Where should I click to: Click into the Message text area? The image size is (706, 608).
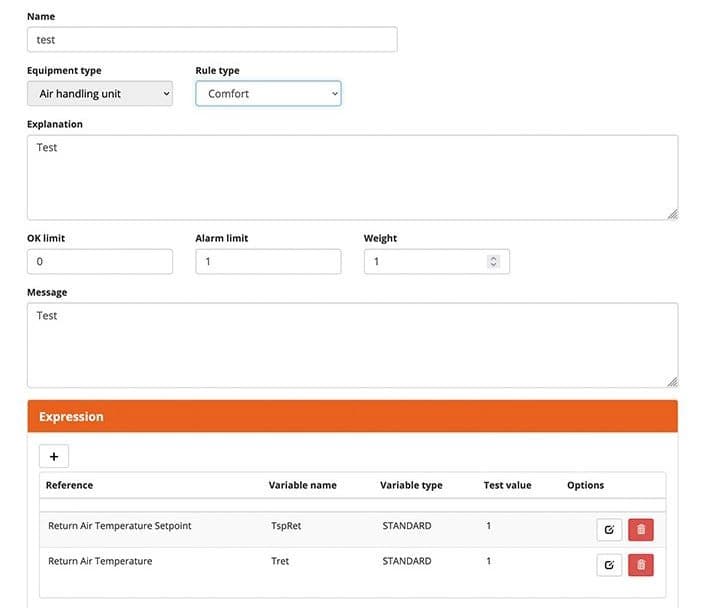click(x=353, y=345)
